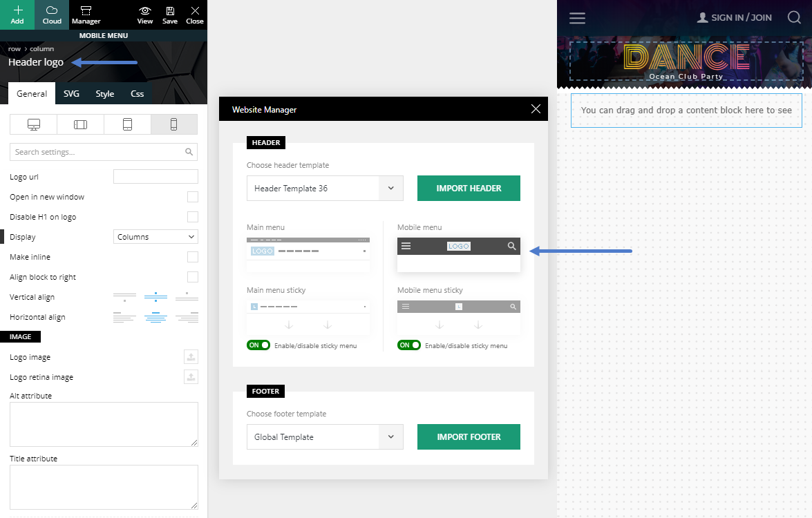Close the composer with the Close icon
Image resolution: width=812 pixels, height=518 pixels.
[195, 15]
